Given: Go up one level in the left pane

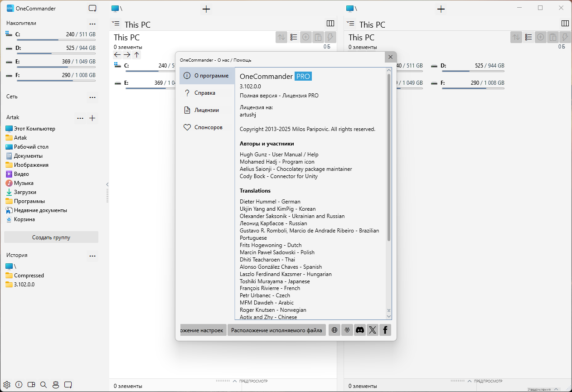Looking at the screenshot, I should 136,55.
